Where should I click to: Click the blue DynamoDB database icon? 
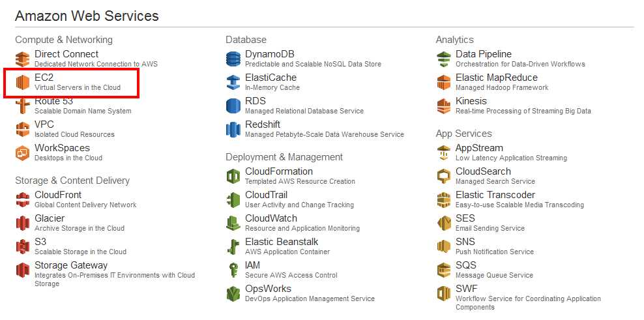click(233, 59)
